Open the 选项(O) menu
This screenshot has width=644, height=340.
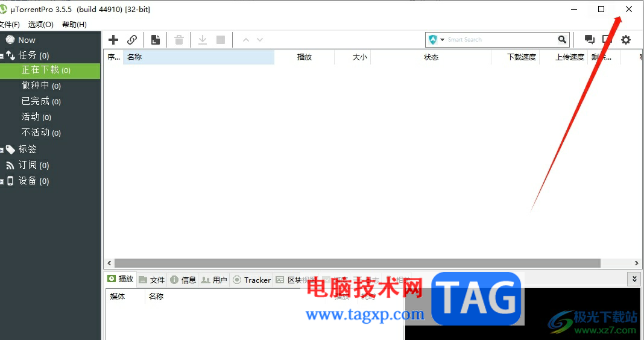coord(40,24)
